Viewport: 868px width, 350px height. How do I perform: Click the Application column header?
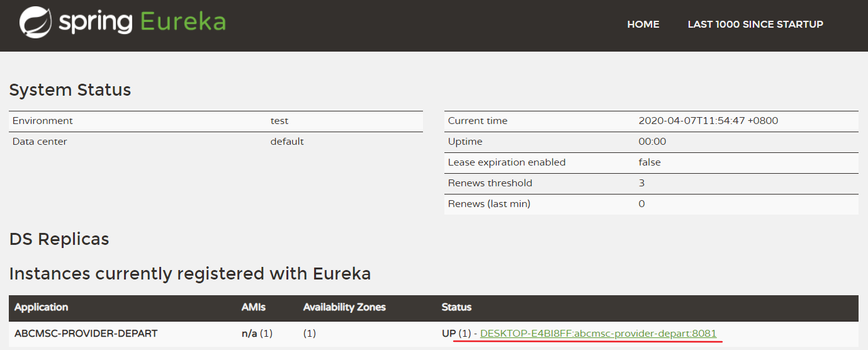tap(41, 307)
